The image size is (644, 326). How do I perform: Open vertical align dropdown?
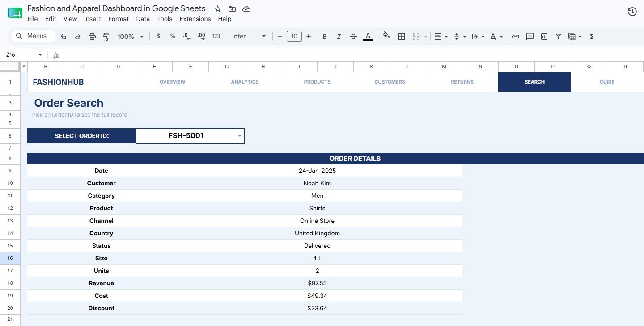tap(460, 37)
